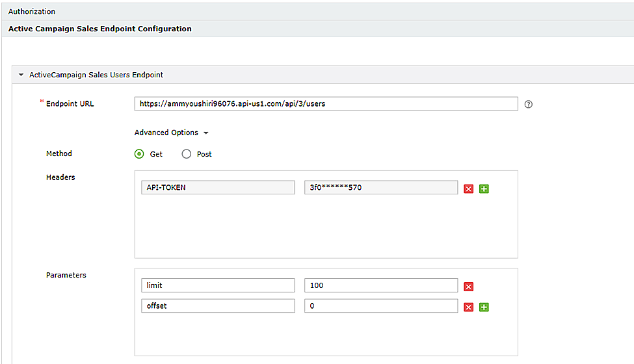Click the masked API token value field
Screen dimensions: 634x364
point(380,187)
